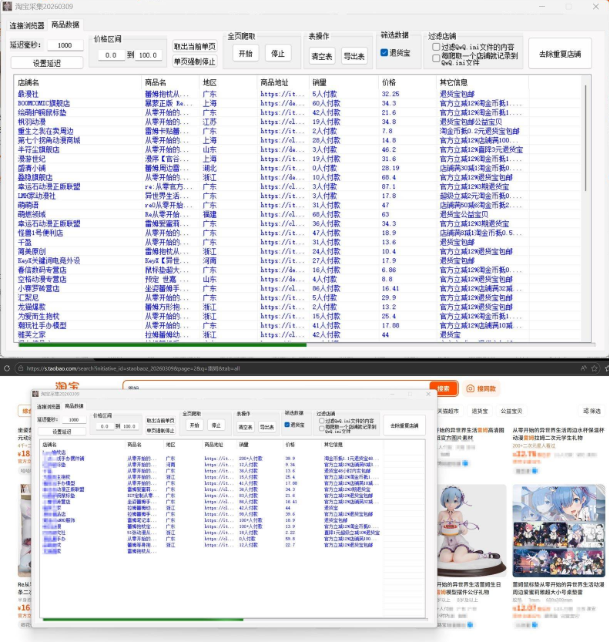
Task: Enable 每爬取一个店铺就记录到QwQ.ini checkbox in large window
Action: (x=436, y=58)
